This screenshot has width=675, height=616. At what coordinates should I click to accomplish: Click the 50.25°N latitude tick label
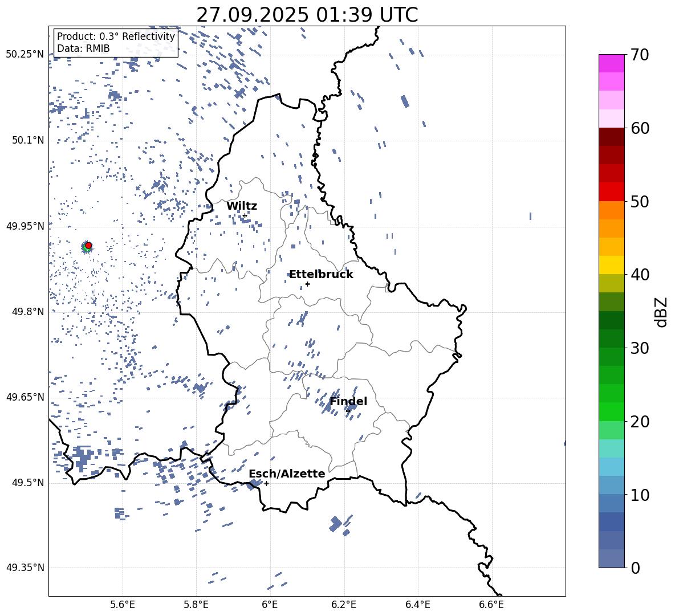point(25,55)
